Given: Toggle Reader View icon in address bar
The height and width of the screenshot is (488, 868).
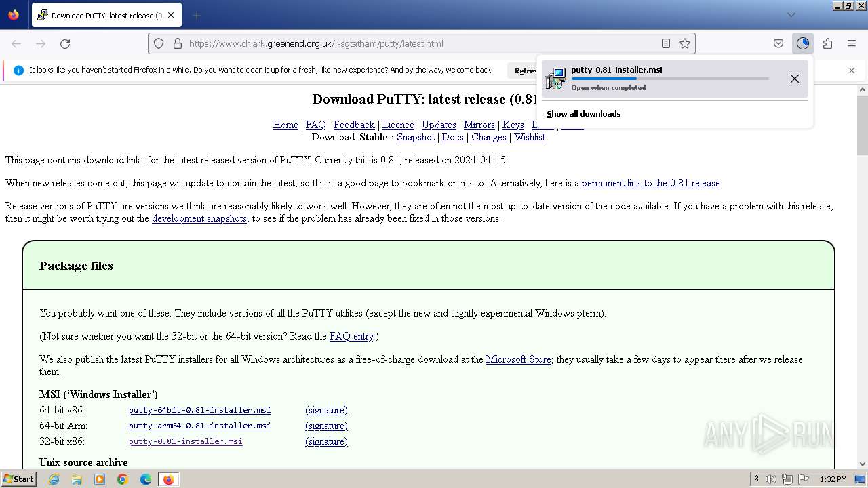Looking at the screenshot, I should [x=666, y=43].
